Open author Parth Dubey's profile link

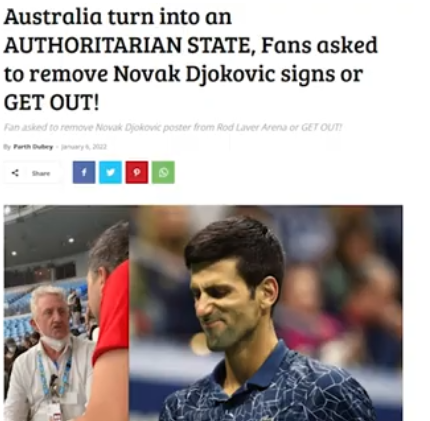pos(33,147)
